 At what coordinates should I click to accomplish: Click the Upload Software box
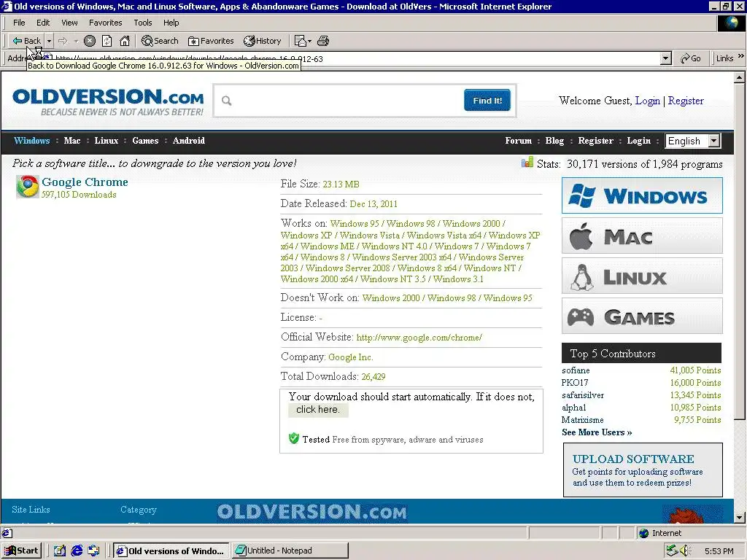pos(643,470)
